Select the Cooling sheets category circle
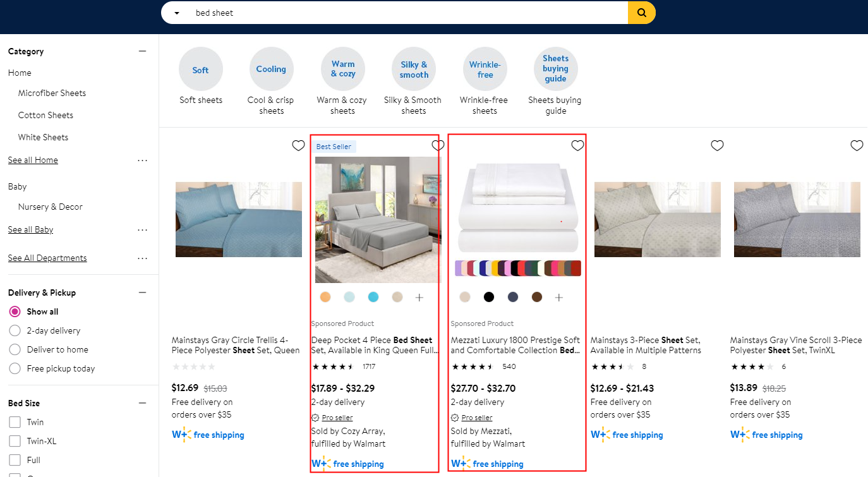 [x=271, y=68]
